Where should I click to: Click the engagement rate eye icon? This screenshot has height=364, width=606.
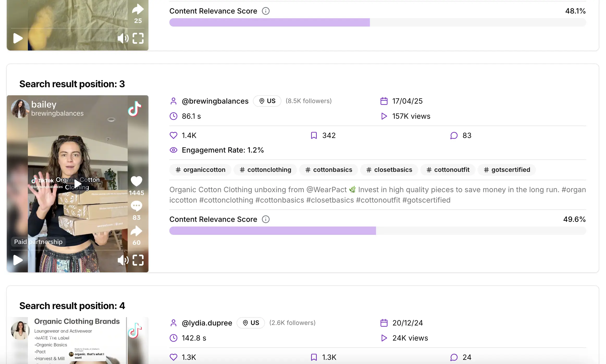[x=173, y=150]
